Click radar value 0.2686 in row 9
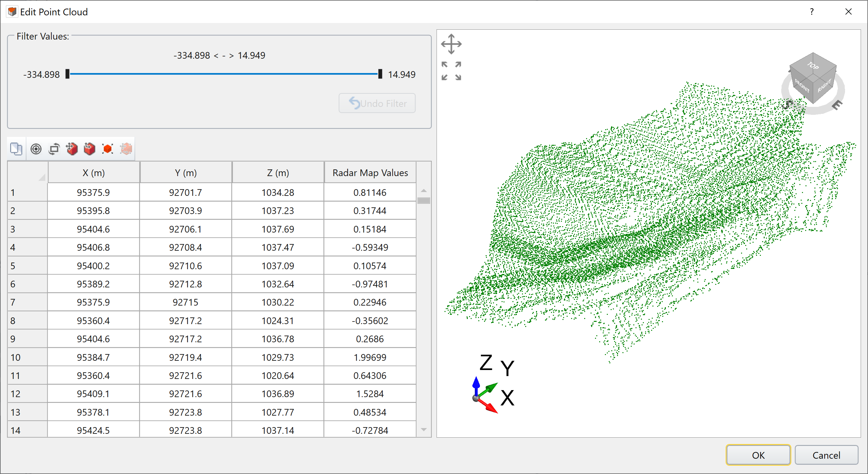This screenshot has height=474, width=868. point(370,339)
